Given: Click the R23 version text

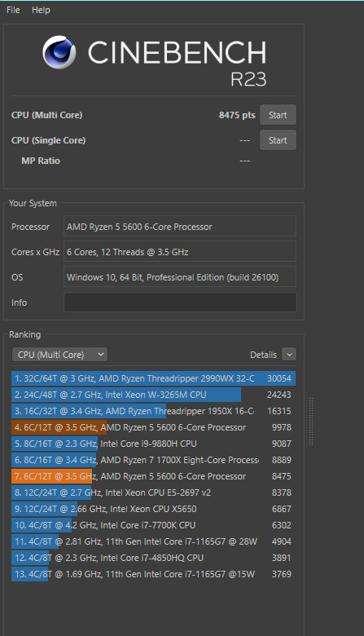Looking at the screenshot, I should click(x=248, y=79).
